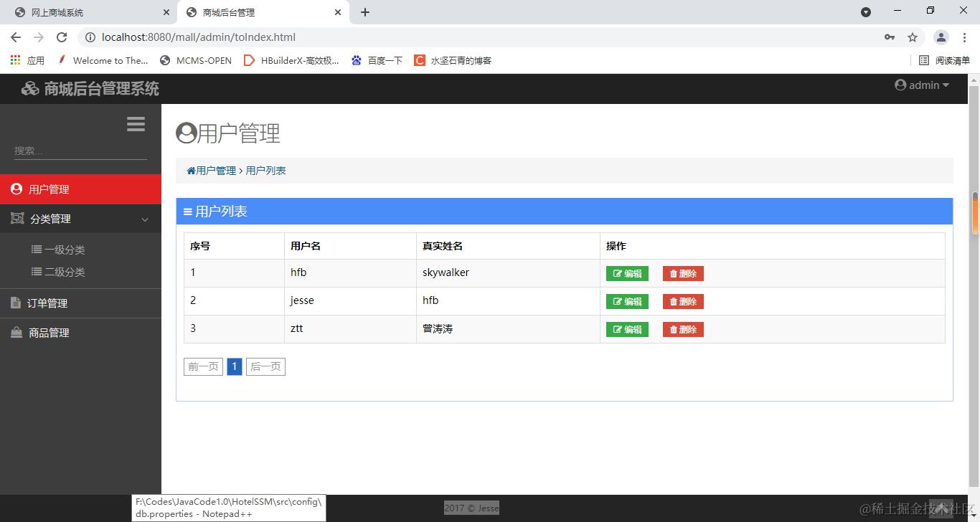Viewport: 980px width, 522px height.
Task: Click the 商城后台管理系统 logo icon
Action: point(29,87)
